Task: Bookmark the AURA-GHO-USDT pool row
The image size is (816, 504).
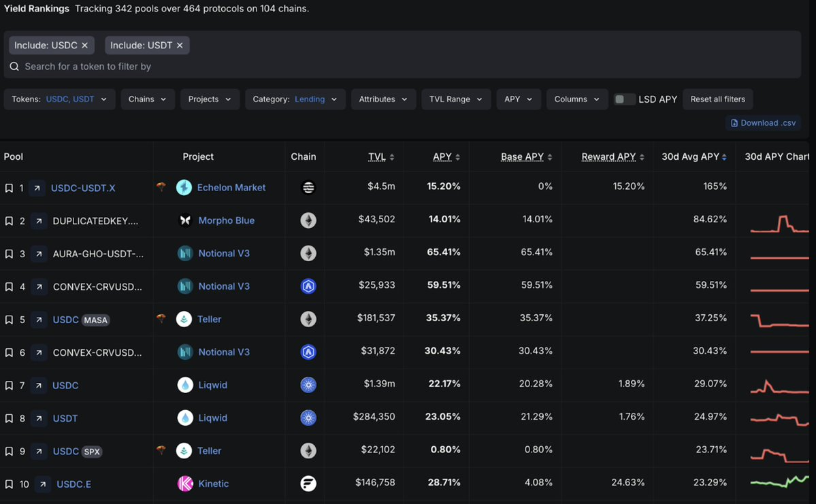Action: point(9,254)
